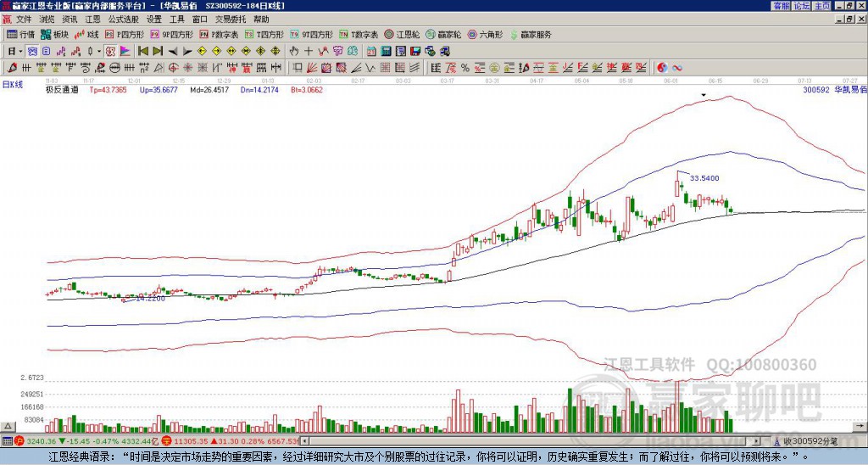Click the 节 solar term icon

click(337, 52)
